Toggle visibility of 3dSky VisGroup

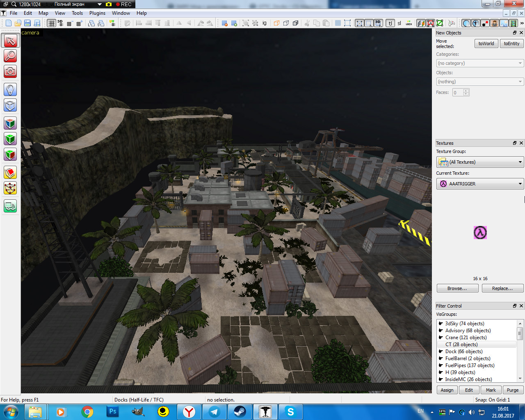441,323
